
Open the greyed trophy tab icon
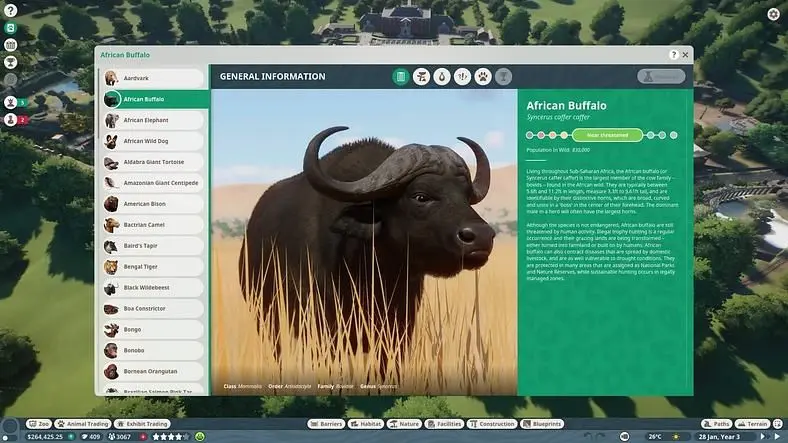coord(504,77)
